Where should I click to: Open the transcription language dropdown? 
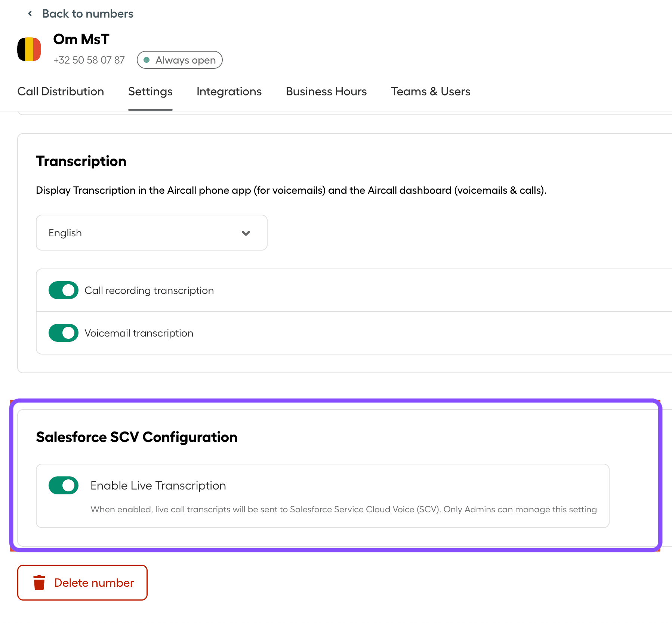[x=151, y=233]
